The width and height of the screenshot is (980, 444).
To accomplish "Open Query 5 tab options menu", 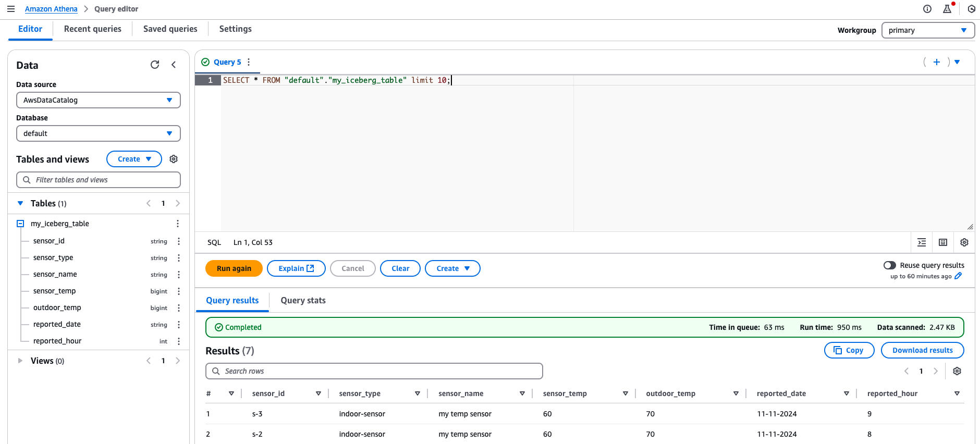I will [249, 62].
